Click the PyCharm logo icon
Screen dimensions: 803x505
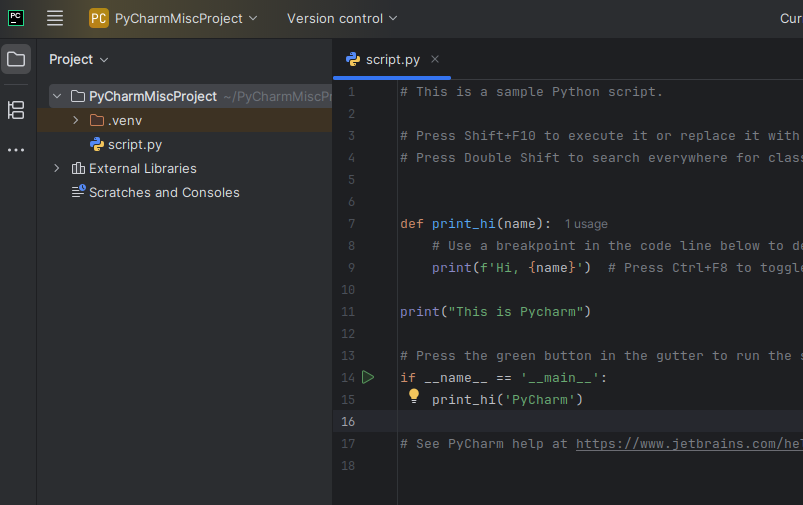16,18
